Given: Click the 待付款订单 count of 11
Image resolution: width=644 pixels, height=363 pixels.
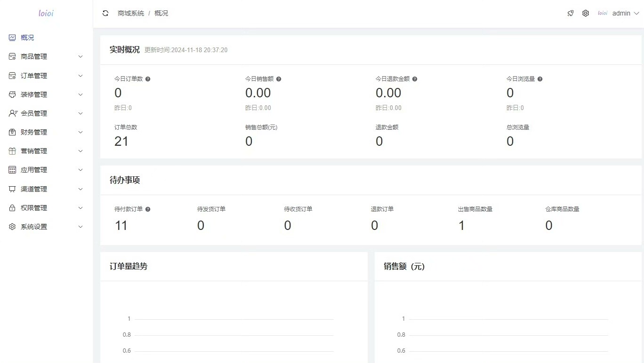Looking at the screenshot, I should click(121, 226).
